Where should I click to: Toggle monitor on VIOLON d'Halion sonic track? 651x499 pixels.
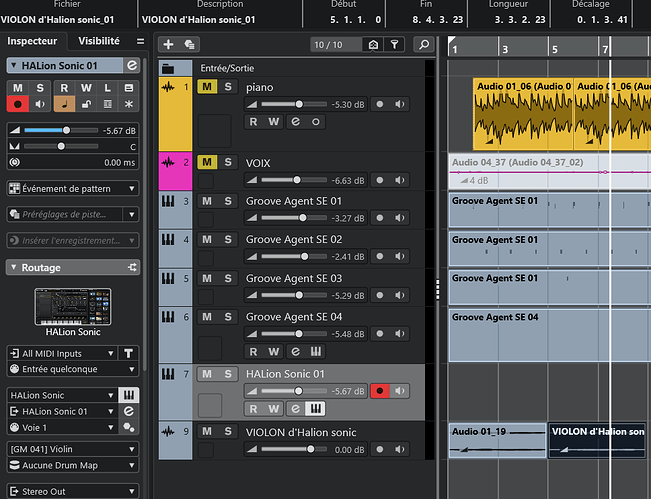(400, 450)
